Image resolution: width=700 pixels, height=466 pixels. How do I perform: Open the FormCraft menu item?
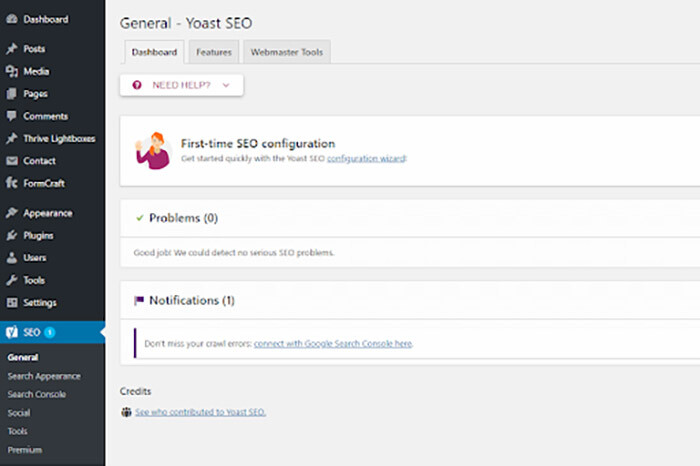pyautogui.click(x=44, y=183)
